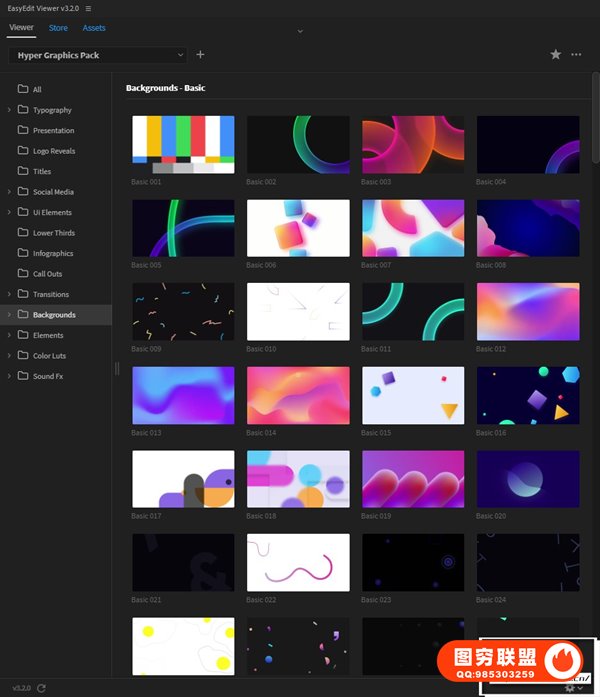Viewport: 600px width, 697px height.
Task: Open the panel hamburger menu icon
Action: click(x=88, y=8)
